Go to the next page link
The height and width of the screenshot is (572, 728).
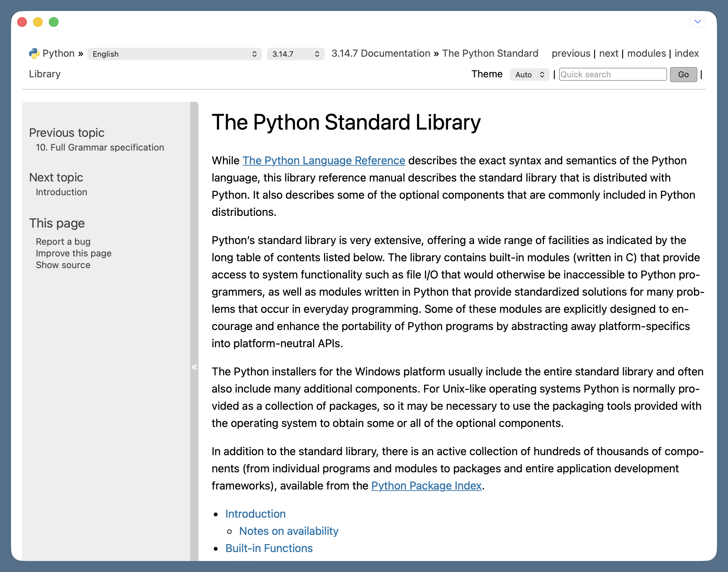click(x=609, y=53)
